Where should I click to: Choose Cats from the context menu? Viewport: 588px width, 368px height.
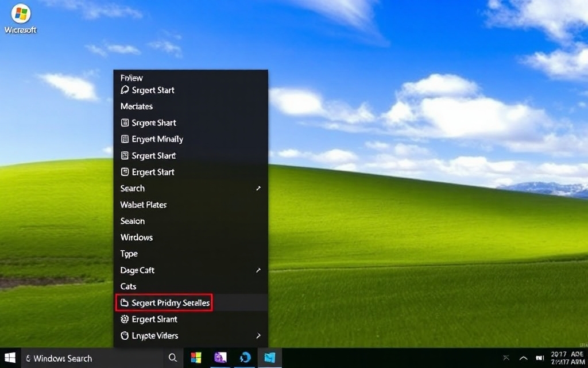point(191,286)
